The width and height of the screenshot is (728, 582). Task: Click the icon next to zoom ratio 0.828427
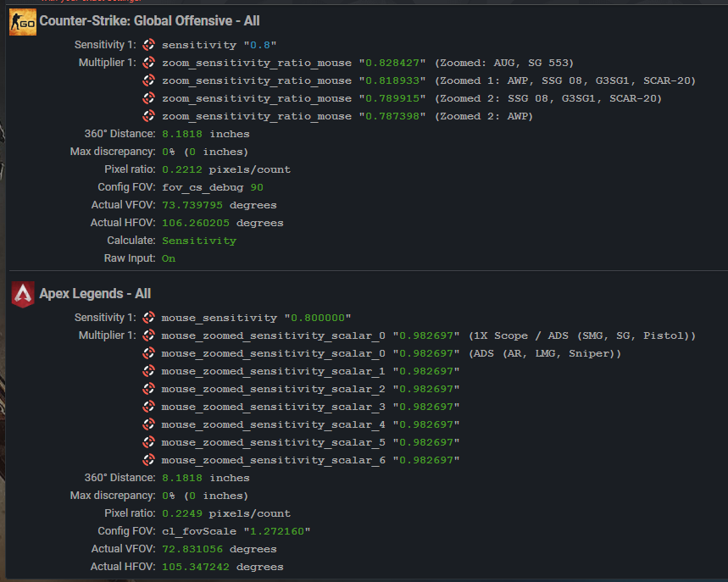(x=148, y=63)
